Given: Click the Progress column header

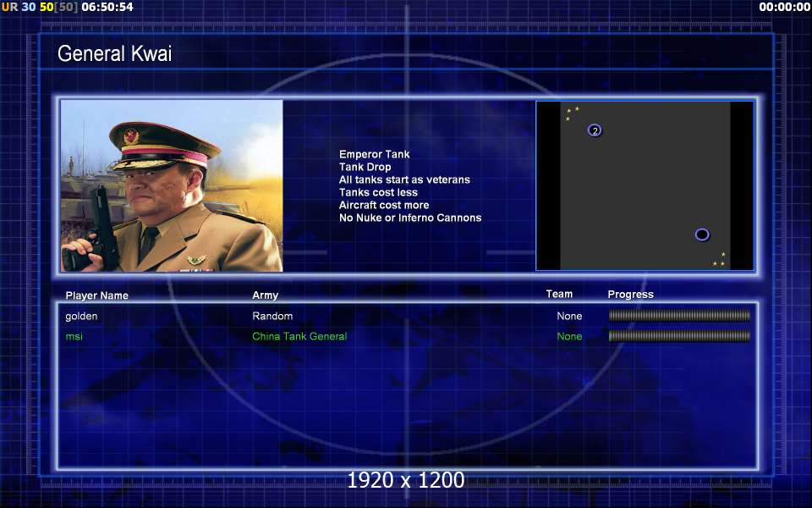Looking at the screenshot, I should click(x=630, y=295).
